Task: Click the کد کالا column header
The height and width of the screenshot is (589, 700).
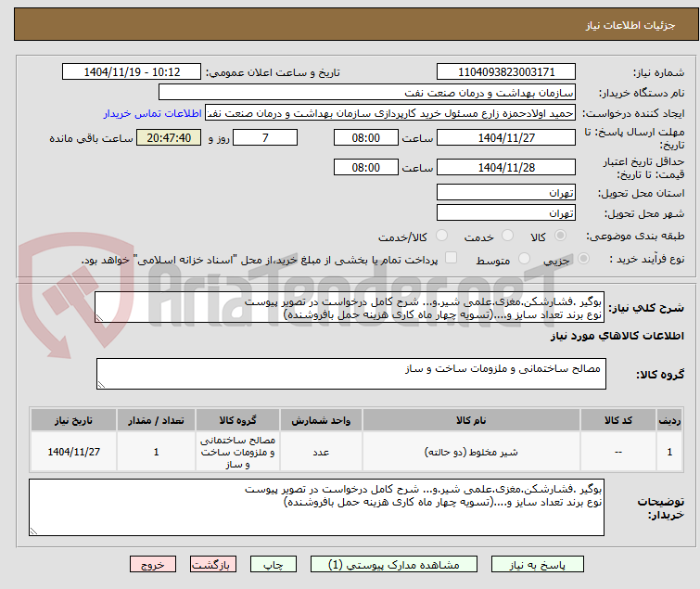Action: coord(618,420)
